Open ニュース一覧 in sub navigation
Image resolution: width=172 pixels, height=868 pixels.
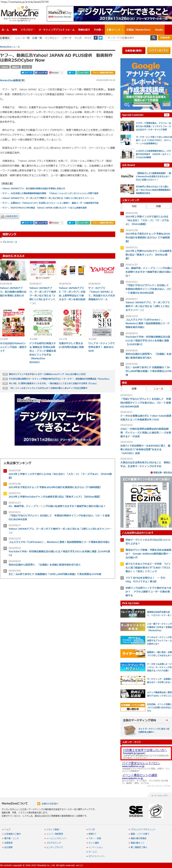pos(22,38)
